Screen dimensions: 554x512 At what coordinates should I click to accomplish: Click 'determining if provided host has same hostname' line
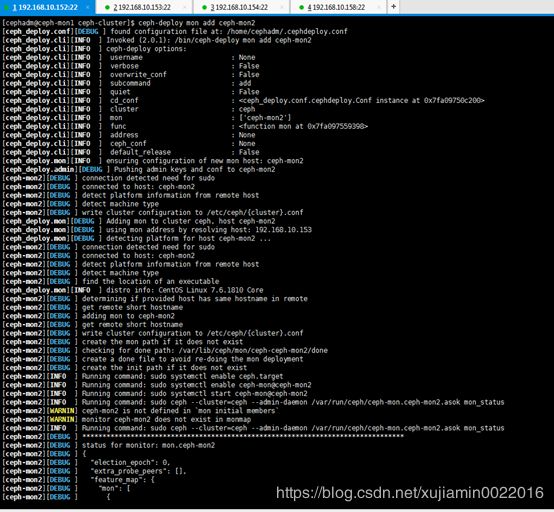[155, 299]
